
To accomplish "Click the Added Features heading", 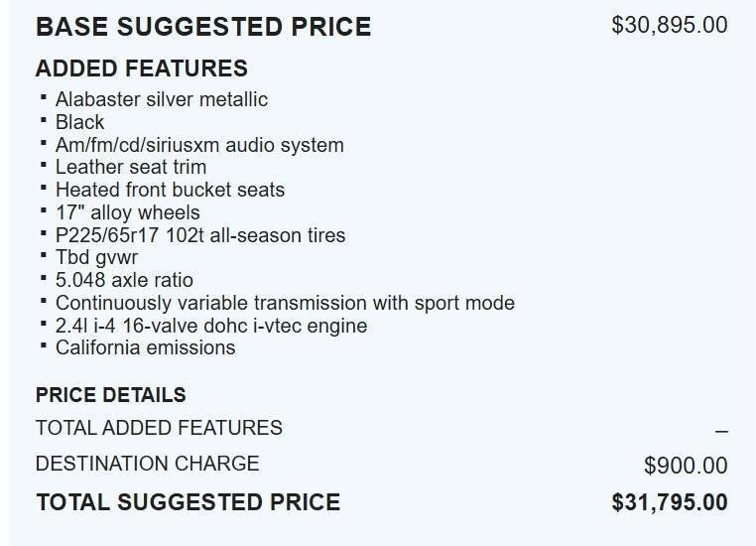I will [x=142, y=68].
